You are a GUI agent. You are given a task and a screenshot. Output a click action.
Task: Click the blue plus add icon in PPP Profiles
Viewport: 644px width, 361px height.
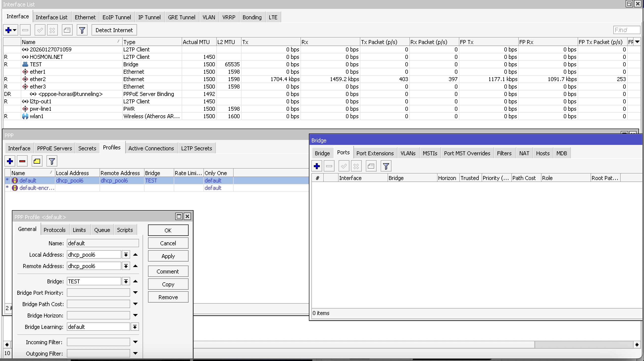click(10, 161)
